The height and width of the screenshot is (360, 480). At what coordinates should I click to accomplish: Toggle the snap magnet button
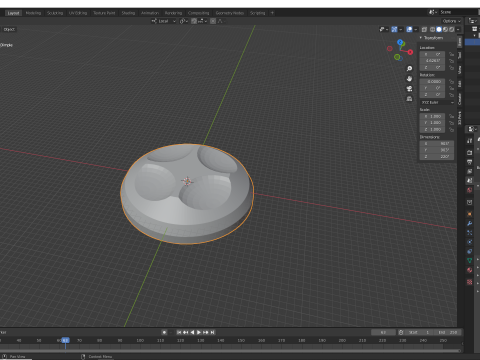pyautogui.click(x=194, y=21)
